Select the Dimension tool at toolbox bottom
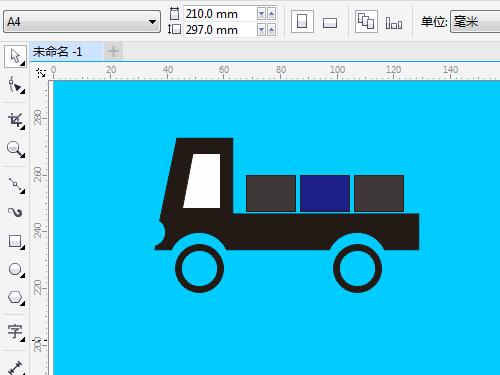This screenshot has width=500, height=375. coord(15,367)
